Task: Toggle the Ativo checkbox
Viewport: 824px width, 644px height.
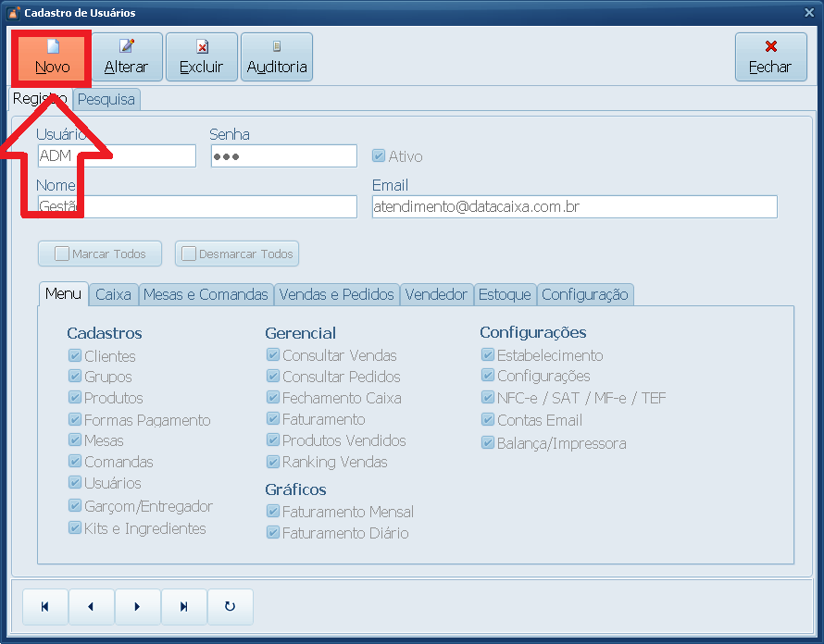Action: tap(379, 156)
